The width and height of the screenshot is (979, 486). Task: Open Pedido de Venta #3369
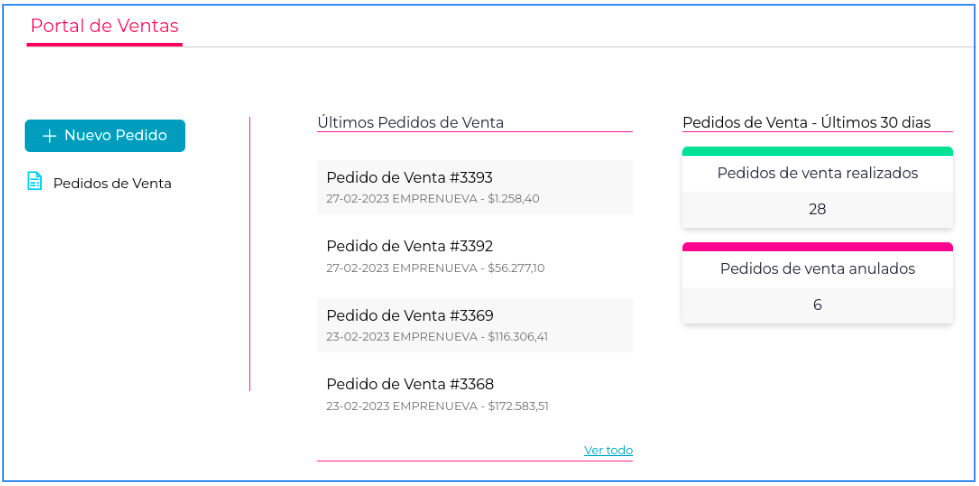pyautogui.click(x=409, y=316)
